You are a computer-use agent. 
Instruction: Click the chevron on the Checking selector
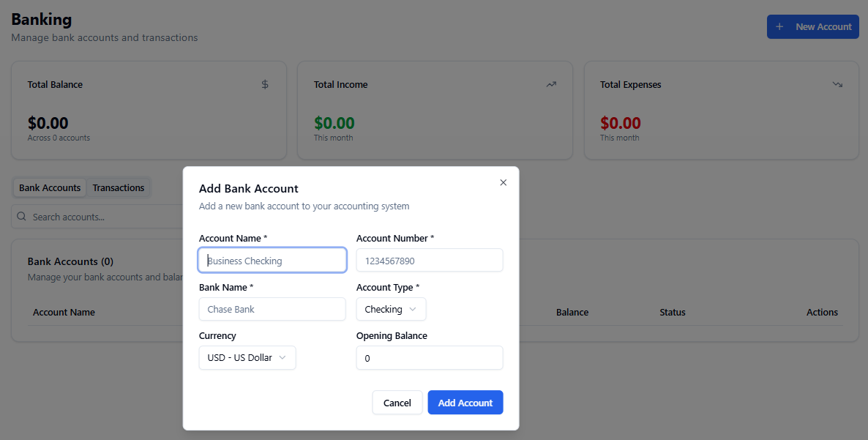click(413, 309)
